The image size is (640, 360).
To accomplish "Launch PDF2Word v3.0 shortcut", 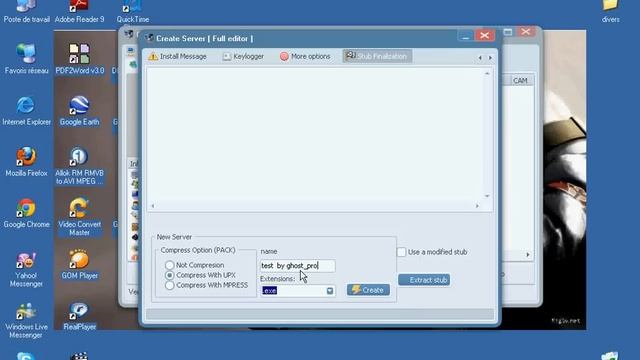I will 79,59.
